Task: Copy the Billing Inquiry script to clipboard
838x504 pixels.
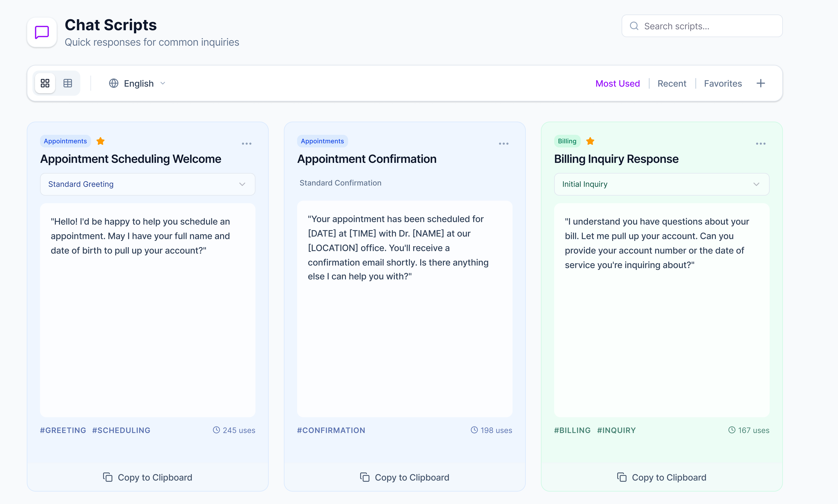Action: pos(661,477)
